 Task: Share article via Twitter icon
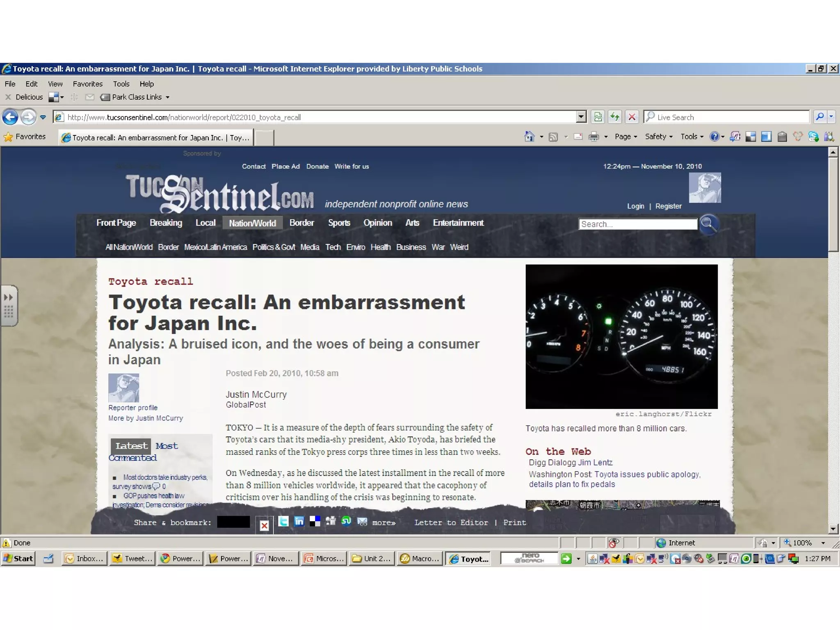tap(283, 522)
